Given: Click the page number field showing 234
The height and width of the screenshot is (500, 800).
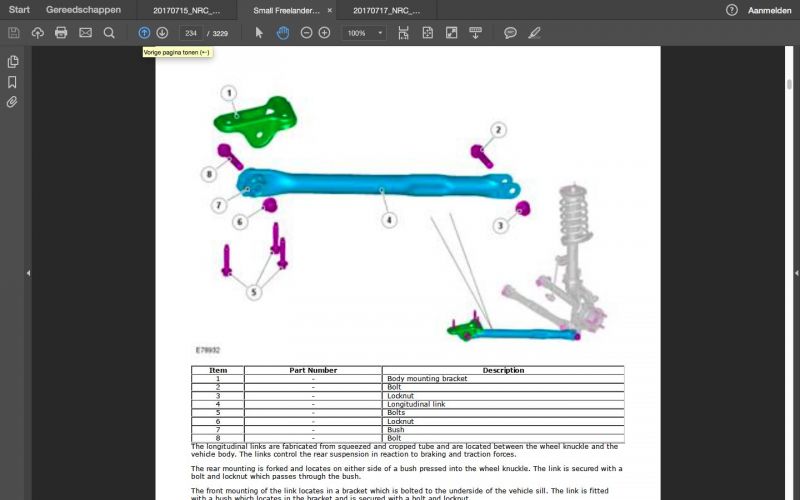Looking at the screenshot, I should coord(191,33).
